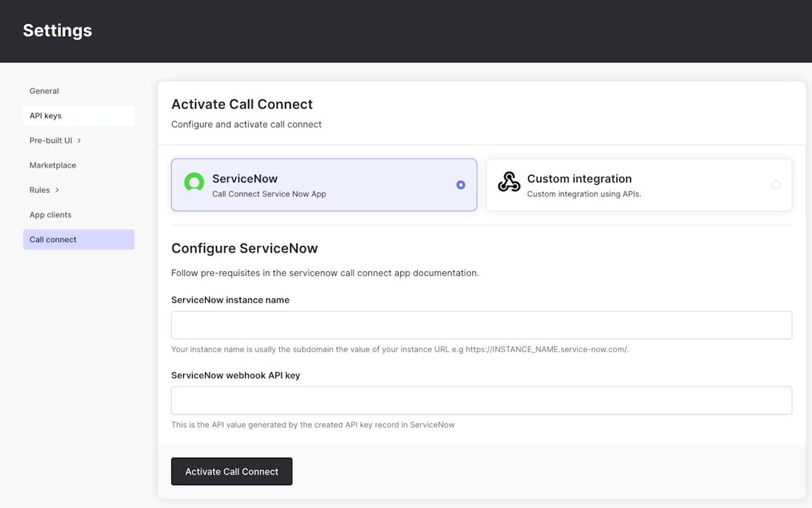Click the 'ServiceNow webhook API key' label
Image resolution: width=812 pixels, height=508 pixels.
click(235, 375)
